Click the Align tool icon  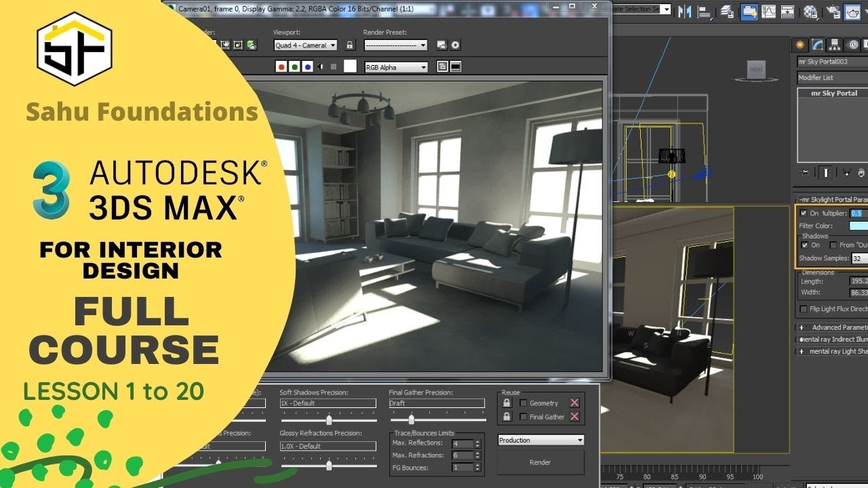click(x=705, y=12)
